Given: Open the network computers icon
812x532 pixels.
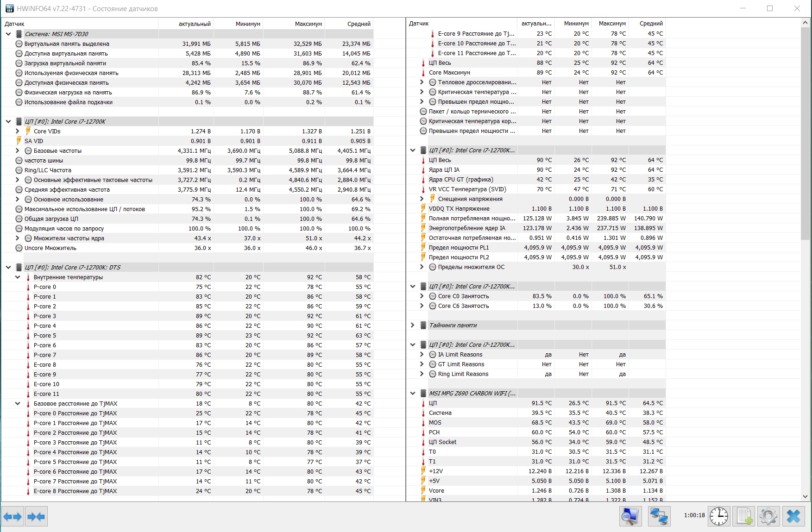Looking at the screenshot, I should [659, 516].
